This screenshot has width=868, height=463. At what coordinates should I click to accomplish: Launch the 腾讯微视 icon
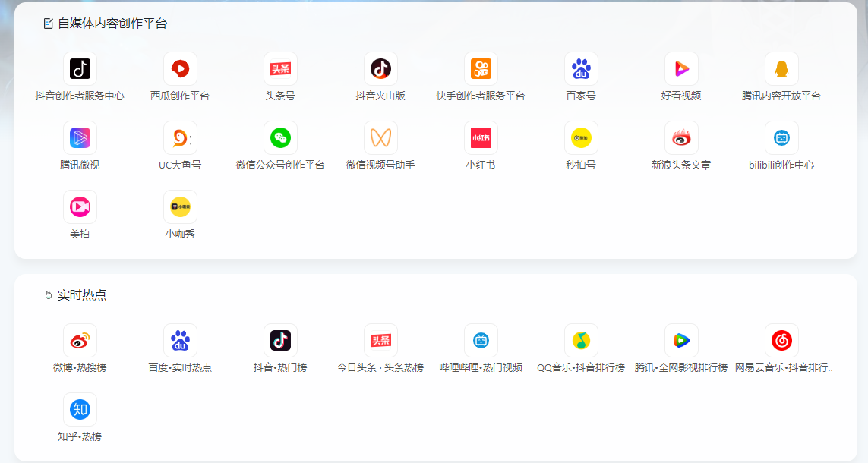coord(80,137)
